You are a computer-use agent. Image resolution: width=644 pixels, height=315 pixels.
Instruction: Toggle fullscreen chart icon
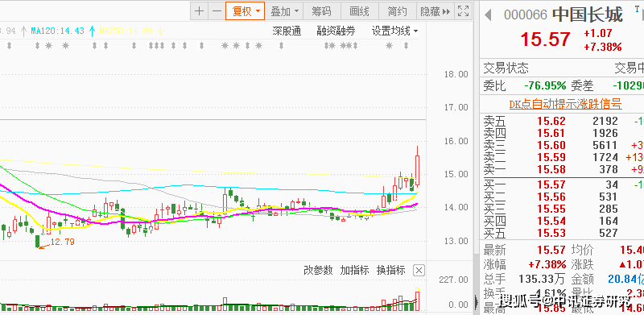pos(464,11)
